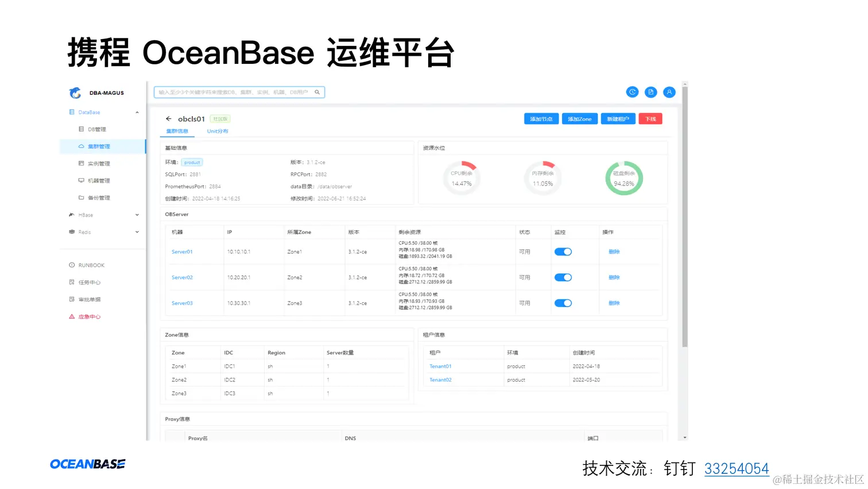Toggle monitoring switch for Server02
The width and height of the screenshot is (868, 489).
(563, 278)
